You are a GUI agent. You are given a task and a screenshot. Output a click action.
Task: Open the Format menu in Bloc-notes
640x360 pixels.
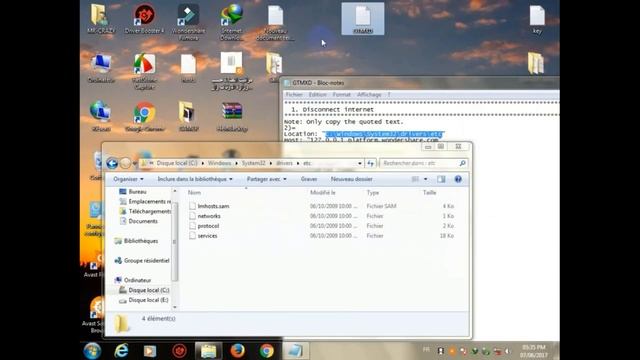(342, 95)
